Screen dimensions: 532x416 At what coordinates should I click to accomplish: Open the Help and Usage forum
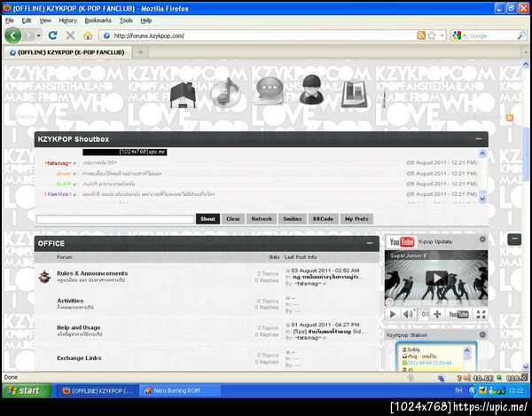point(79,327)
